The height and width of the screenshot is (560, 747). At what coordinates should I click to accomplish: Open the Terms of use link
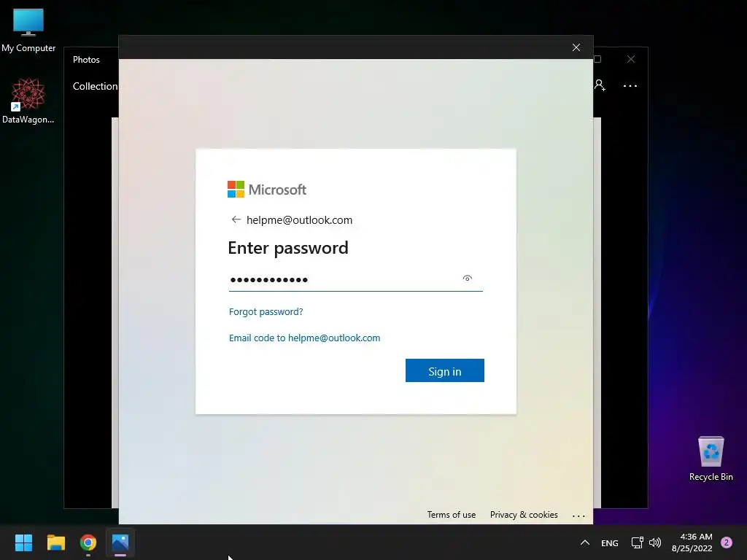tap(451, 515)
